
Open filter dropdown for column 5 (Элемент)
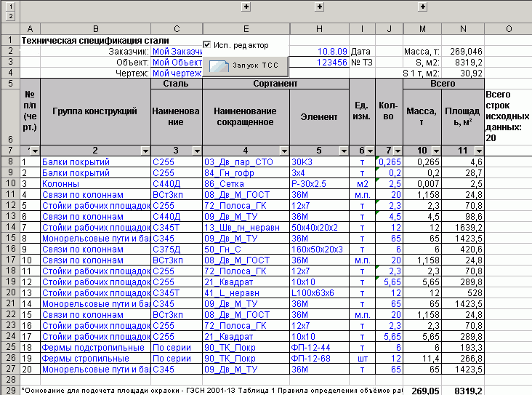point(344,151)
